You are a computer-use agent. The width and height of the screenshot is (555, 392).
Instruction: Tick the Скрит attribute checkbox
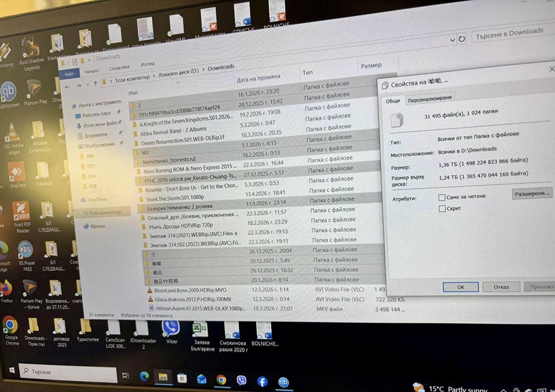442,209
